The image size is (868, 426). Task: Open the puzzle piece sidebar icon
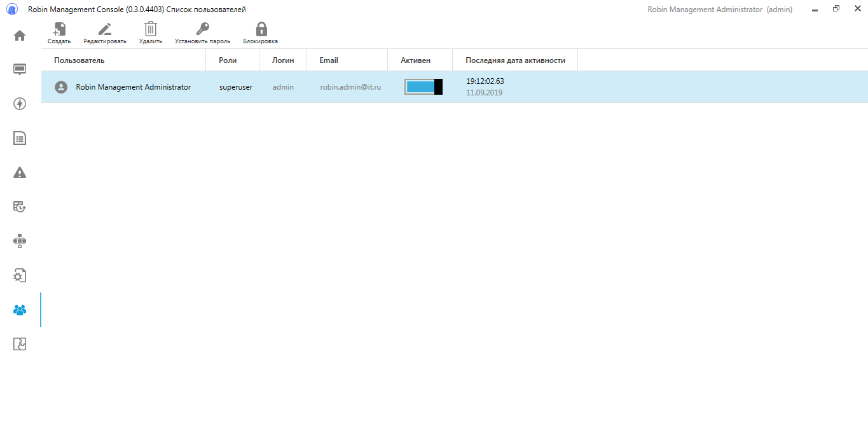[20, 344]
